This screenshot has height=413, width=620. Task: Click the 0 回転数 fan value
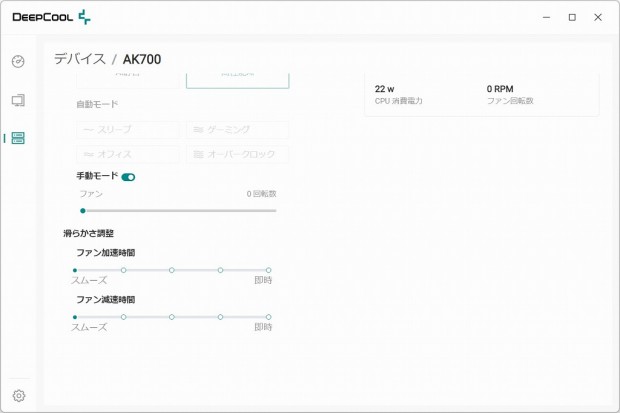pos(261,194)
